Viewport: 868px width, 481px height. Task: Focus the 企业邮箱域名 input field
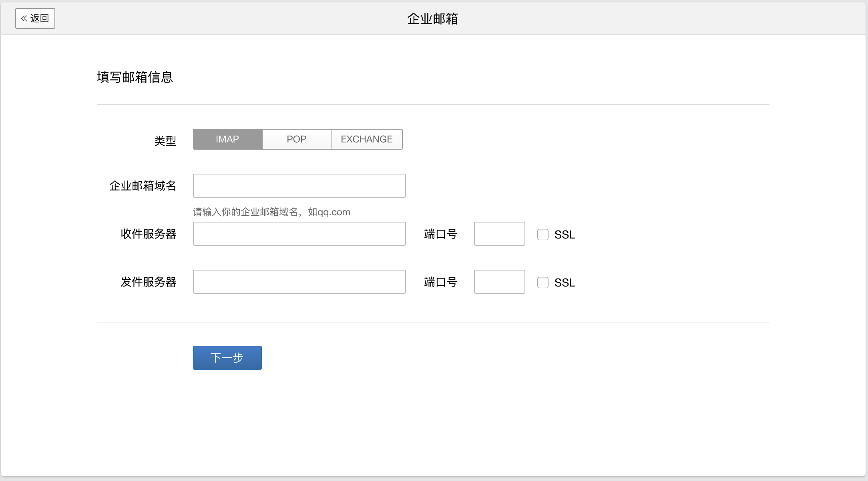[299, 186]
